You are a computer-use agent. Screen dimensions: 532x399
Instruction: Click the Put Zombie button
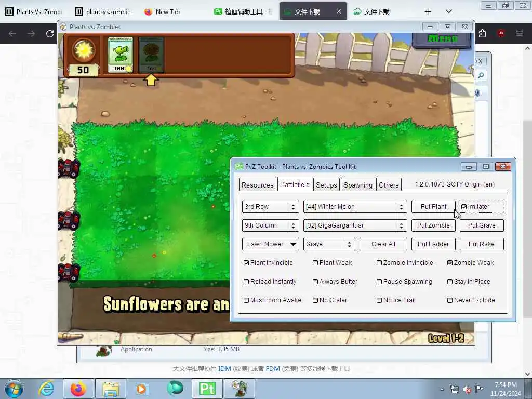coord(433,225)
